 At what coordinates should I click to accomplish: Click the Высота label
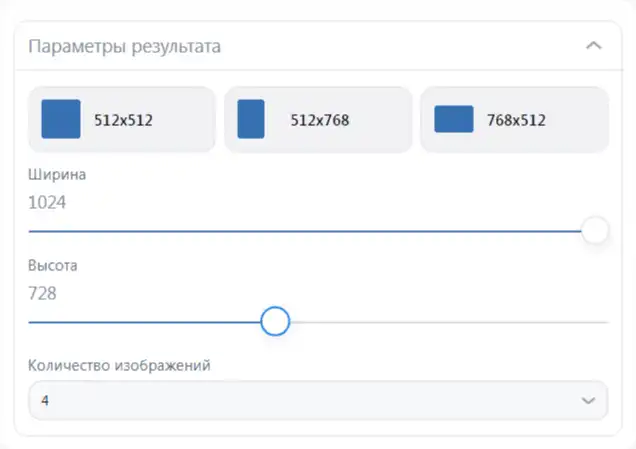tap(53, 266)
